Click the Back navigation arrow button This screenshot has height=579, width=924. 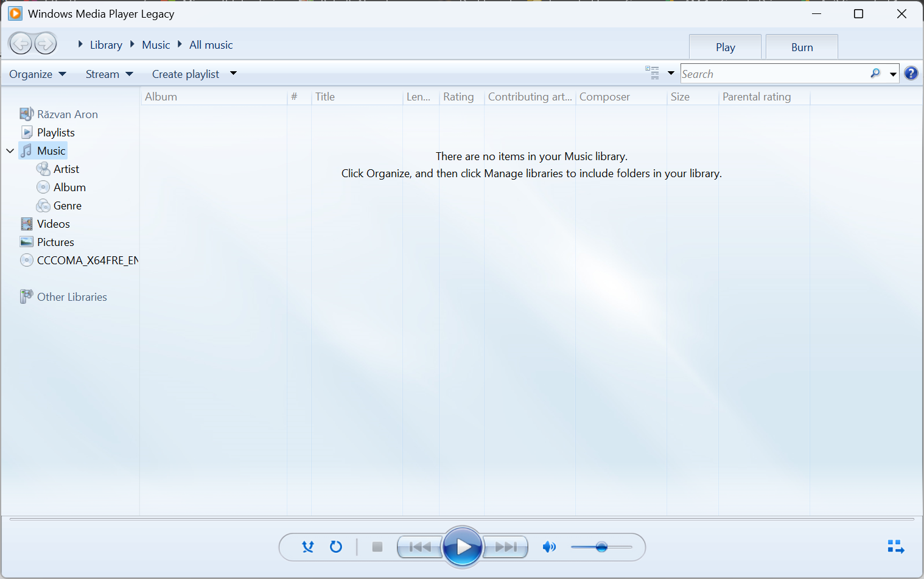pyautogui.click(x=20, y=43)
